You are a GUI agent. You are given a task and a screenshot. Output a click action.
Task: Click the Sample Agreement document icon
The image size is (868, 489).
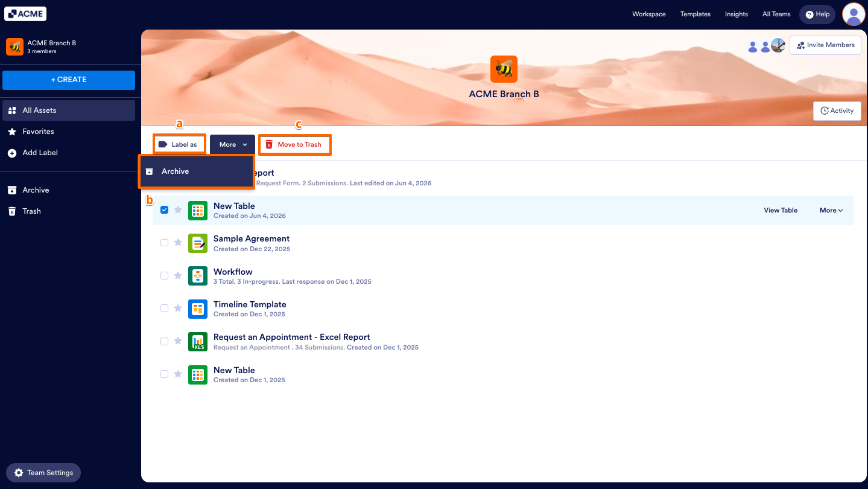pyautogui.click(x=198, y=243)
